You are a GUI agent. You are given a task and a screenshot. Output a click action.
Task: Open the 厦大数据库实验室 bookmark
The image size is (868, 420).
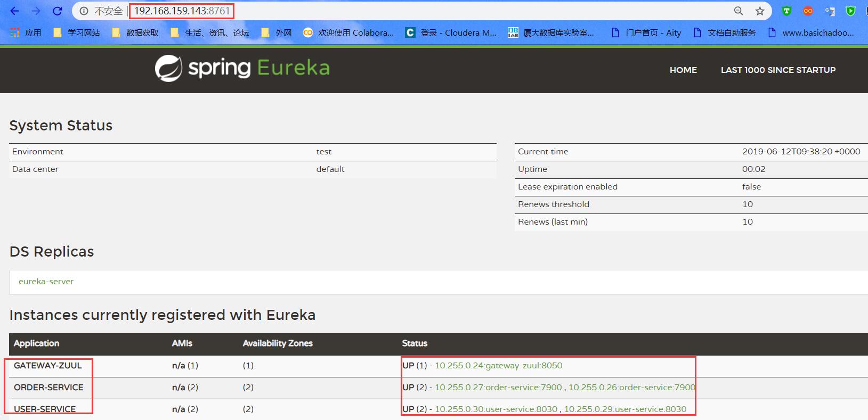tap(551, 32)
